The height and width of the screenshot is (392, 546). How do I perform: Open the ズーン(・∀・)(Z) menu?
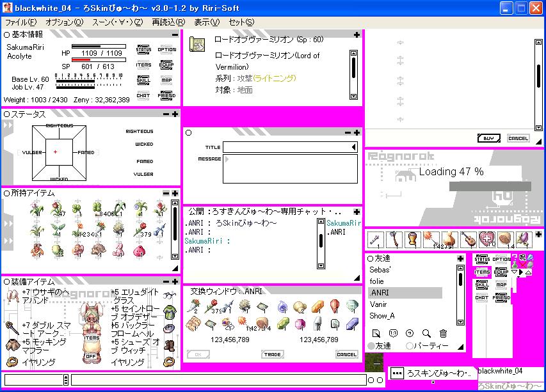pyautogui.click(x=117, y=22)
